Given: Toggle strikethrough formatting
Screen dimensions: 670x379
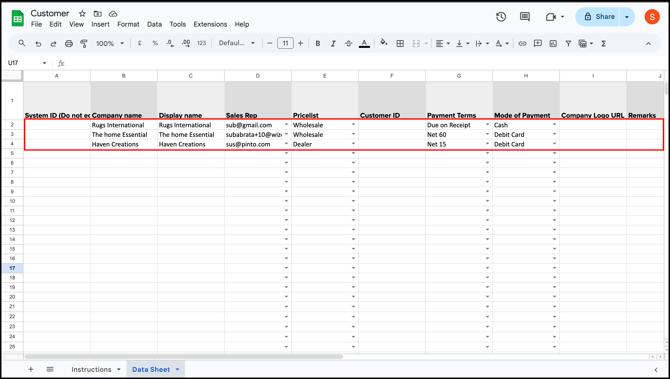Looking at the screenshot, I should click(348, 44).
